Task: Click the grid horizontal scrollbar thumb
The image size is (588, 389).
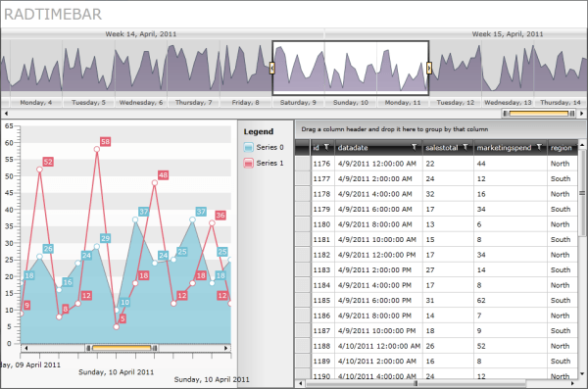Action: pyautogui.click(x=416, y=383)
